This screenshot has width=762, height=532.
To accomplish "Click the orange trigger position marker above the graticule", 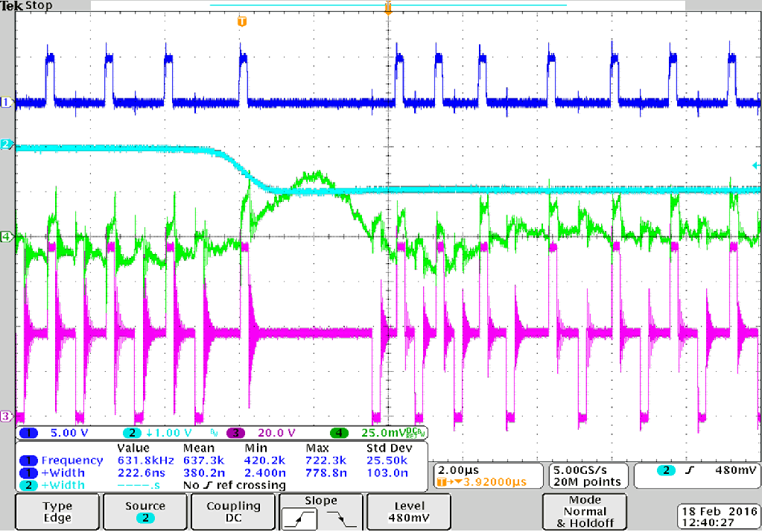I will click(387, 9).
